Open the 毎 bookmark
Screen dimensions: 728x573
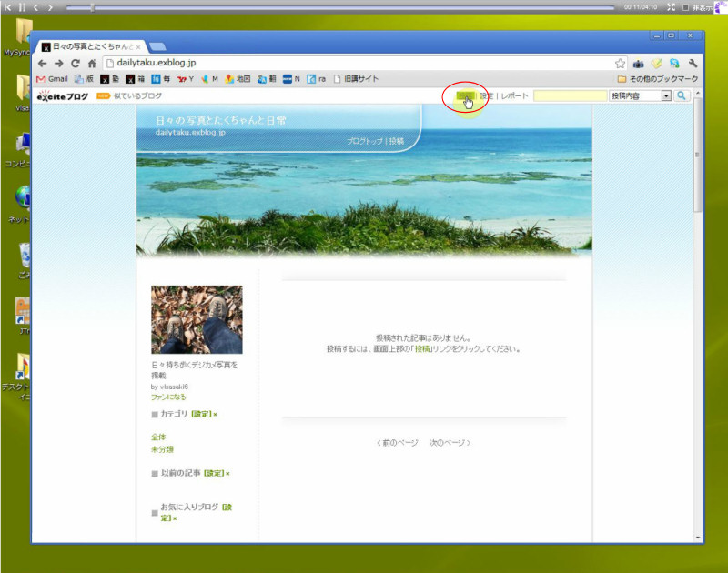[x=161, y=79]
